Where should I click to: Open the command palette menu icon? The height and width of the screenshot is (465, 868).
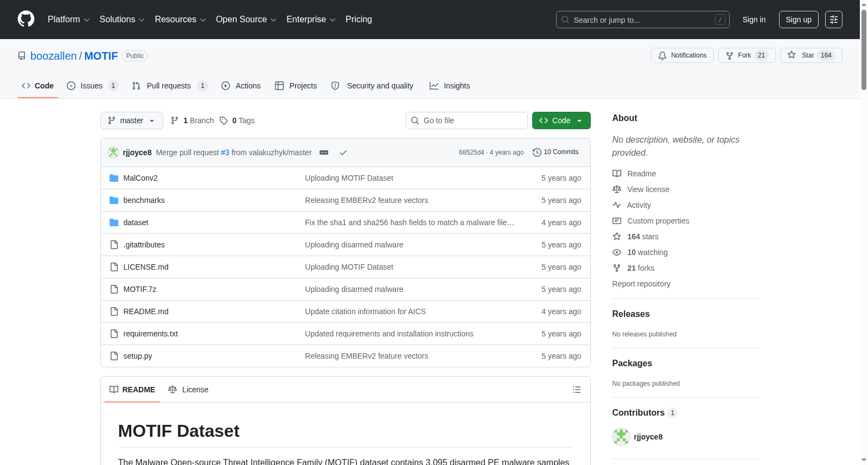click(834, 20)
